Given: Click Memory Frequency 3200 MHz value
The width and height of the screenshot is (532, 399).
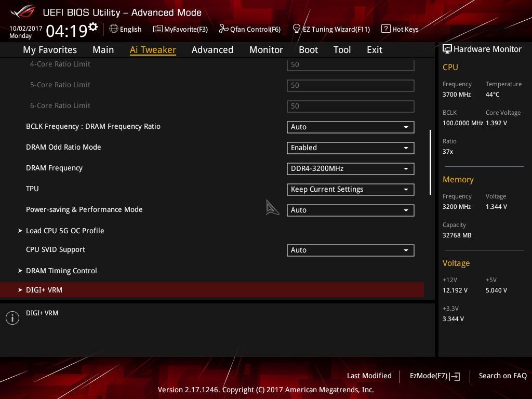Looking at the screenshot, I should pos(456,207).
